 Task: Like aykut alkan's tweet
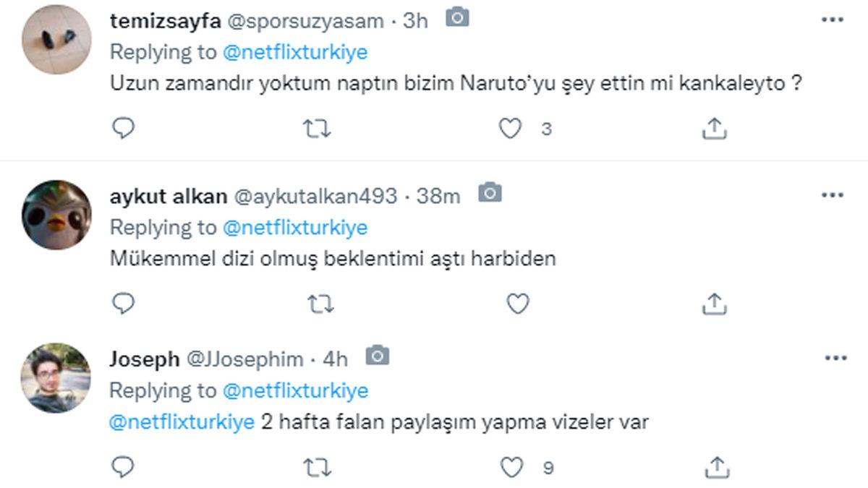[517, 304]
